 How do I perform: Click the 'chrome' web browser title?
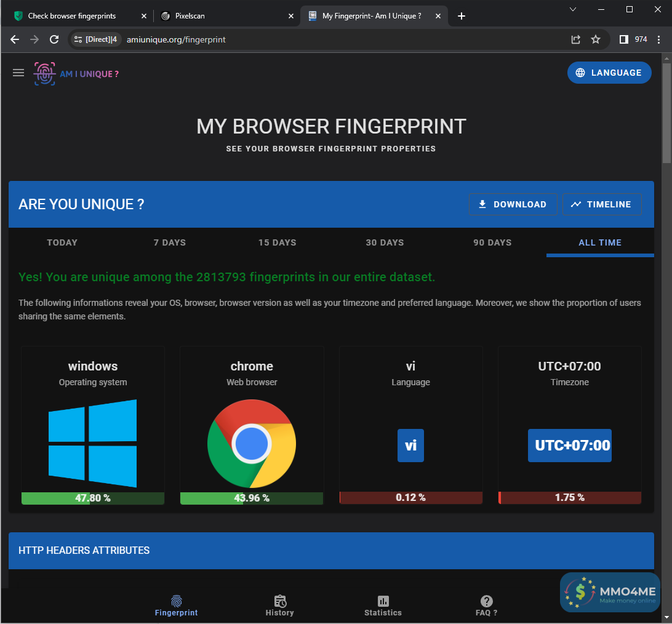click(252, 366)
